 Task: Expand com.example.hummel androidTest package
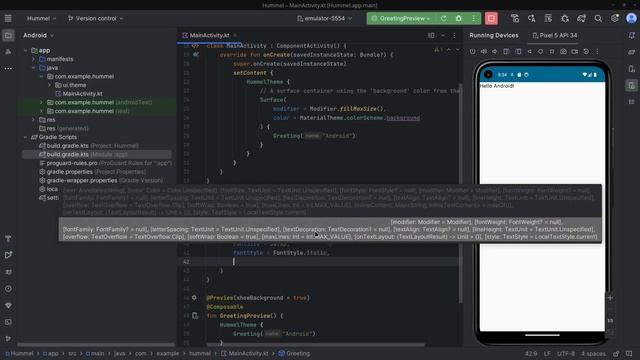point(41,102)
